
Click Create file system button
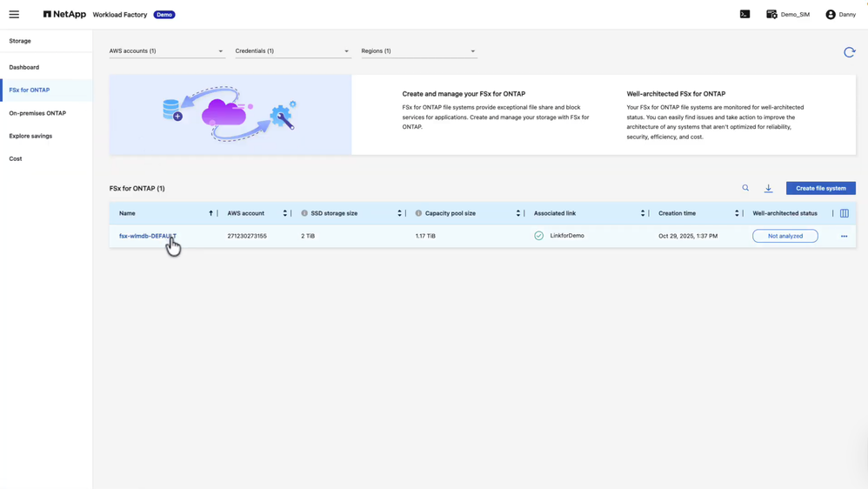tap(820, 188)
